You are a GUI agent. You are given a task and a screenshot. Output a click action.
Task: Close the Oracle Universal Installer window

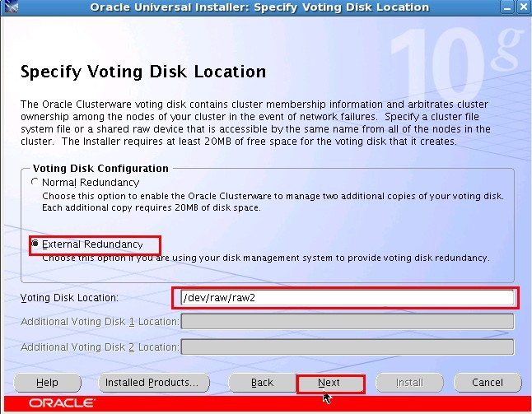coord(524,7)
